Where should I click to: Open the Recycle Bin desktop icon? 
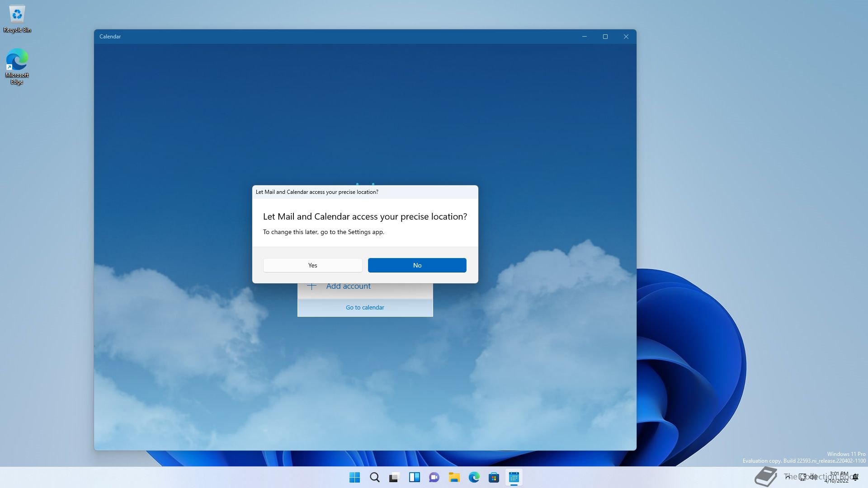point(17,19)
